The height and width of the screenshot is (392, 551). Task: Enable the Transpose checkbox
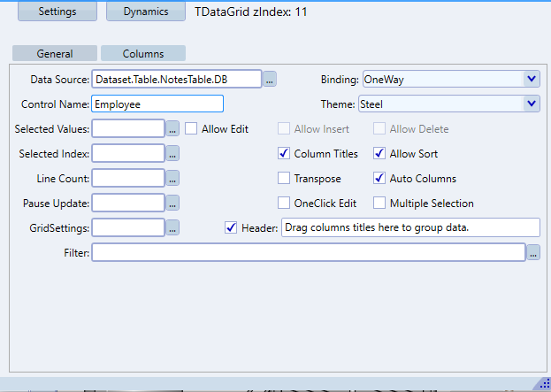point(284,179)
